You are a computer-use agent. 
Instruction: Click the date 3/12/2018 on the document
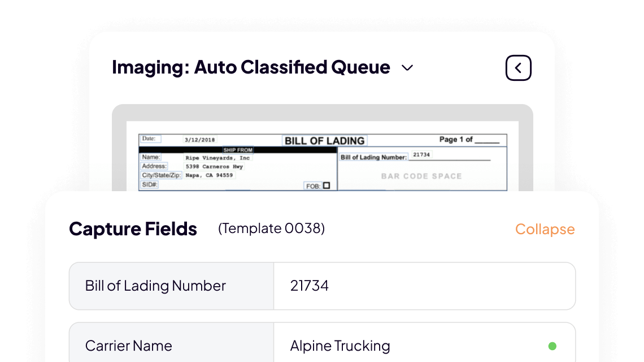coord(199,140)
